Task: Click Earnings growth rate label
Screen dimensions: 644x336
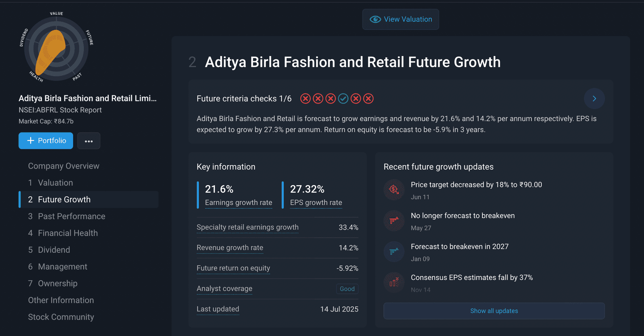Action: [x=238, y=203]
